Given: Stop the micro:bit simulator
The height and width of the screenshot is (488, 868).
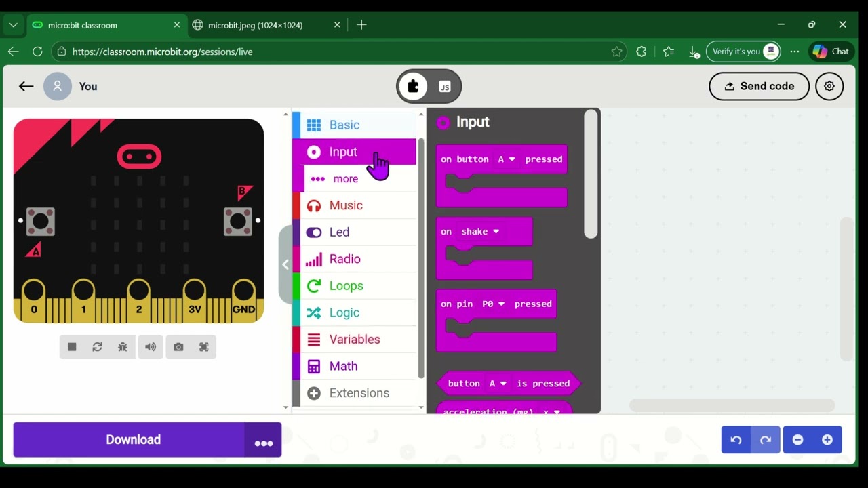Looking at the screenshot, I should point(72,347).
